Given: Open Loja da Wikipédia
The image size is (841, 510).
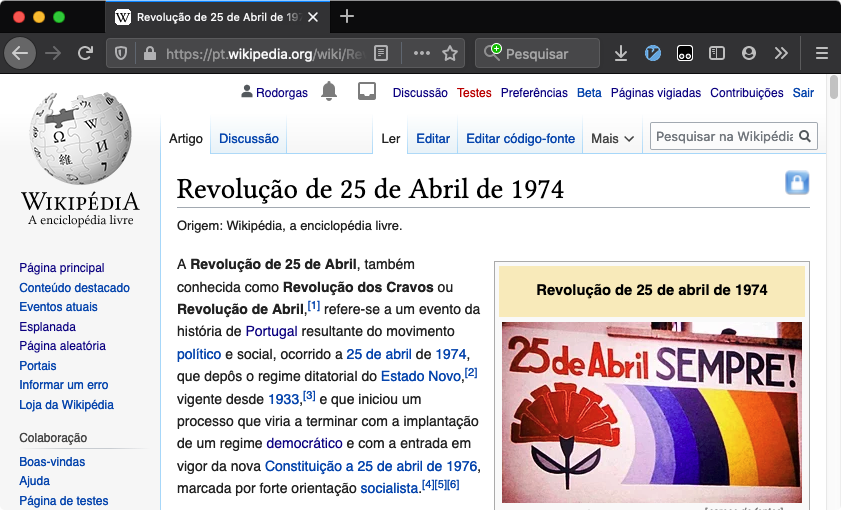Looking at the screenshot, I should [x=67, y=405].
